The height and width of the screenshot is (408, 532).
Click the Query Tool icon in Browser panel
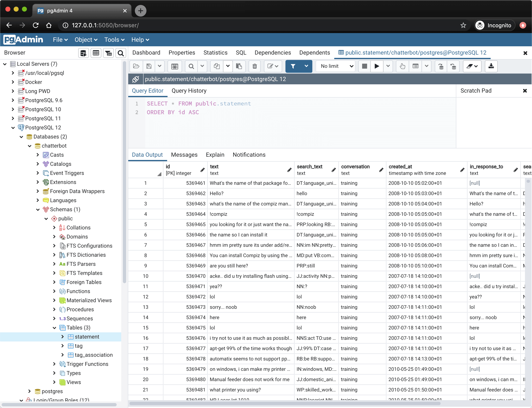coord(83,53)
